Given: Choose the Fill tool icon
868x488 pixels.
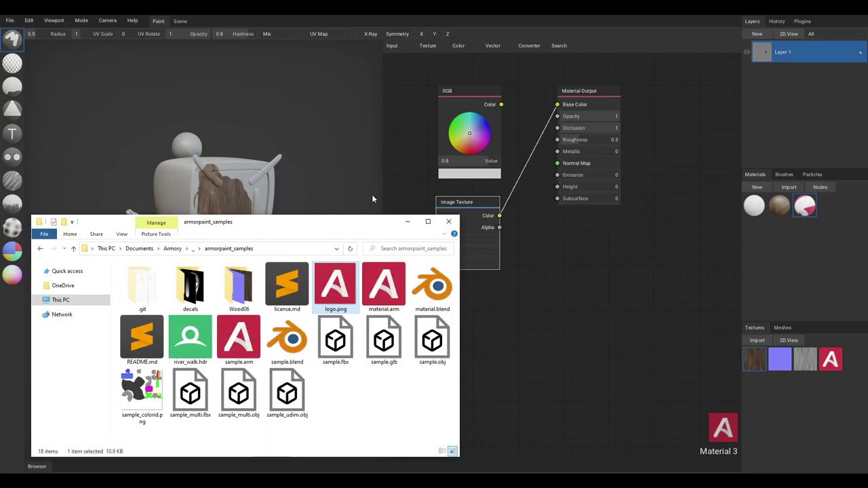Looking at the screenshot, I should (x=12, y=86).
